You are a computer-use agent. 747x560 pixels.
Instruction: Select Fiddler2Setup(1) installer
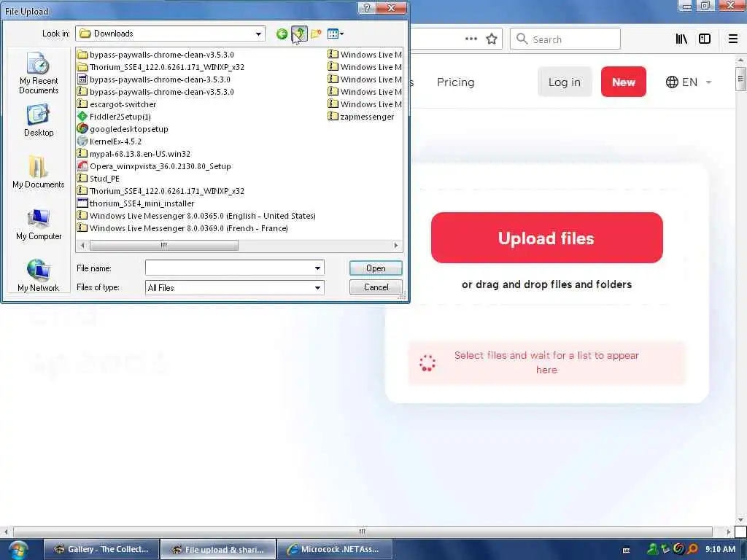point(114,116)
